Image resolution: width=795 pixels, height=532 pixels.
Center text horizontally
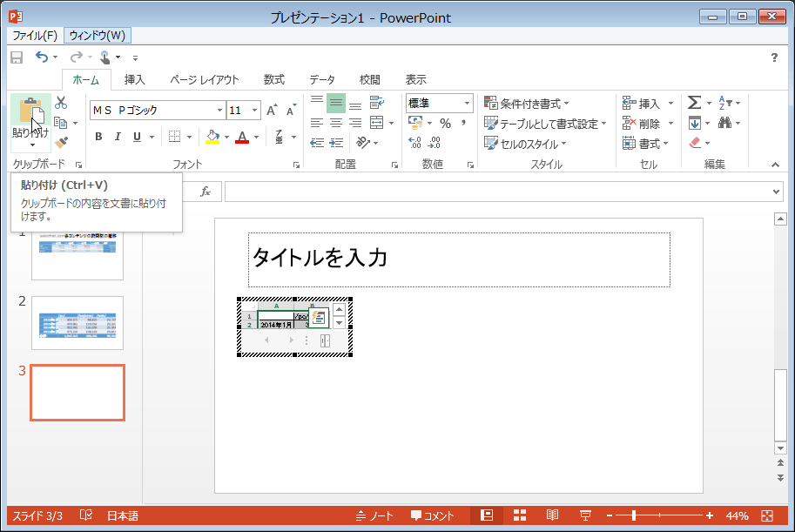point(336,123)
